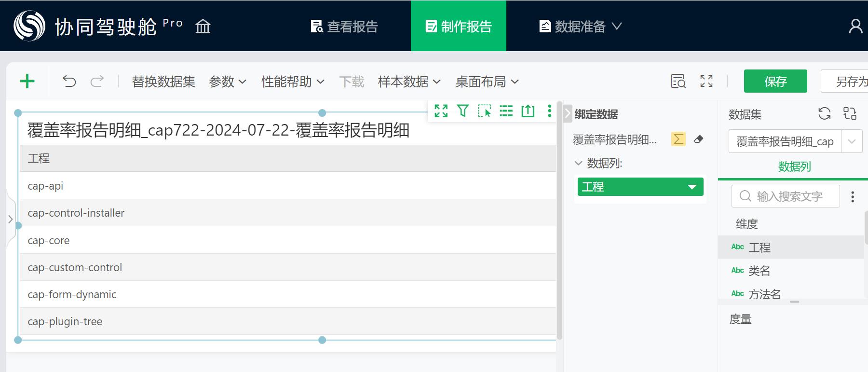Click the cap-form-dynamic row
Screen dimensions: 868x372
point(288,294)
